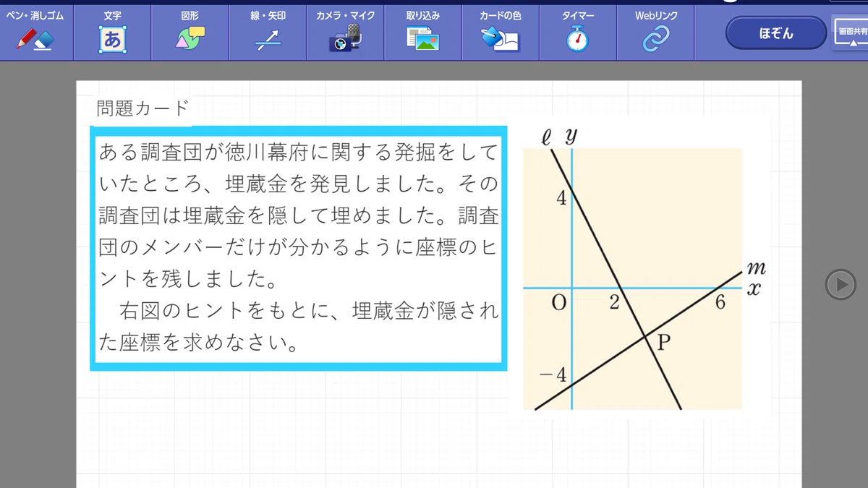Select the 問題カード label text
Image resolution: width=868 pixels, height=488 pixels.
[142, 108]
